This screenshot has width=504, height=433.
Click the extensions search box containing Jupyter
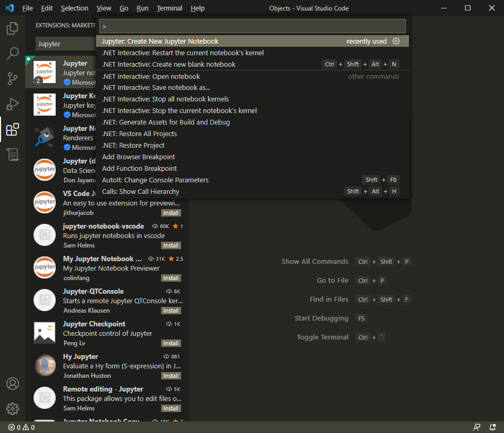tap(66, 44)
